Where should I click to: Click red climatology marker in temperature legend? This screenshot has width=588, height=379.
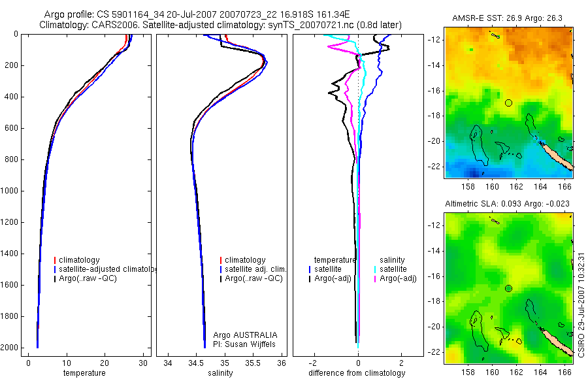click(x=55, y=260)
